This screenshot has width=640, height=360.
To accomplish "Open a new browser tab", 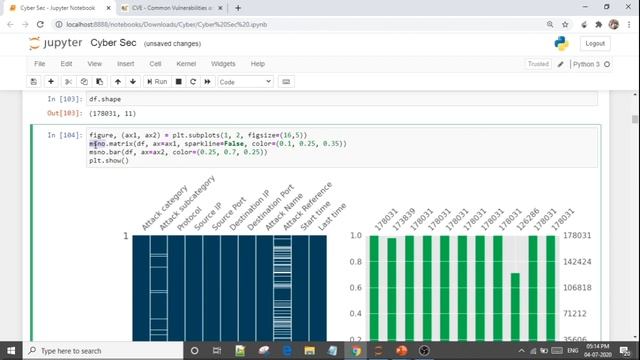I will [238, 8].
